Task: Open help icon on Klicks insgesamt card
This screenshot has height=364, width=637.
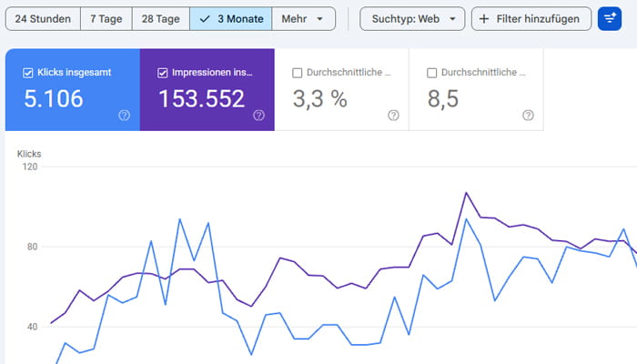Action: click(x=125, y=116)
